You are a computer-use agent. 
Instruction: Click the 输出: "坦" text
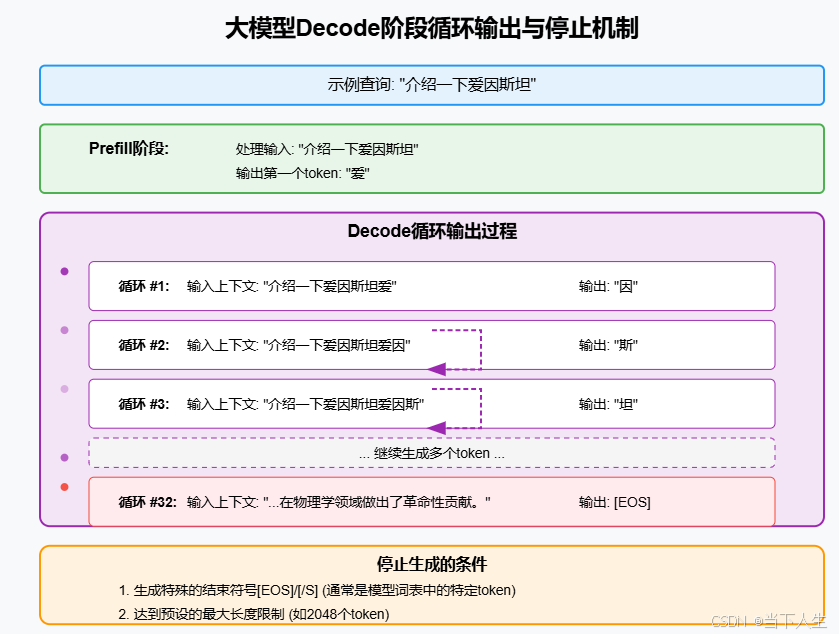[x=608, y=404]
